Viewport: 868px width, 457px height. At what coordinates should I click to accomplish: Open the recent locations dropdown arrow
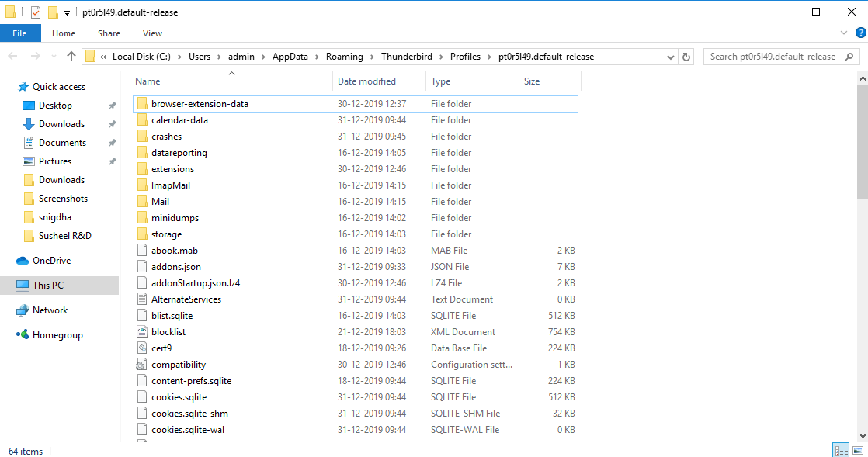click(x=54, y=57)
